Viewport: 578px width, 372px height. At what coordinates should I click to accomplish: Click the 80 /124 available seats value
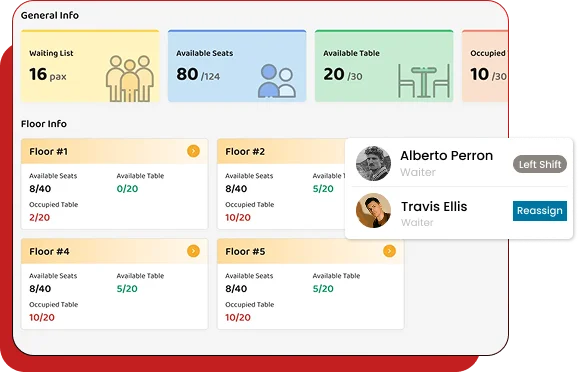click(198, 74)
